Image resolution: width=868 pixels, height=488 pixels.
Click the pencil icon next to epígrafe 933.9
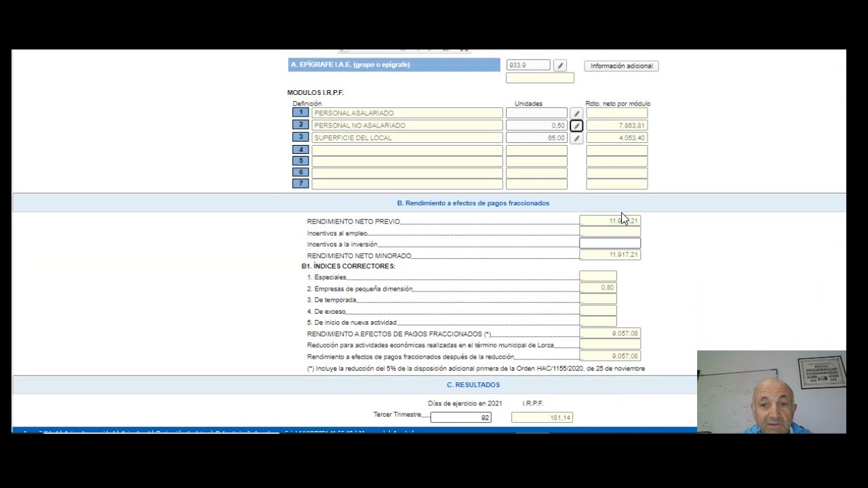click(x=559, y=66)
